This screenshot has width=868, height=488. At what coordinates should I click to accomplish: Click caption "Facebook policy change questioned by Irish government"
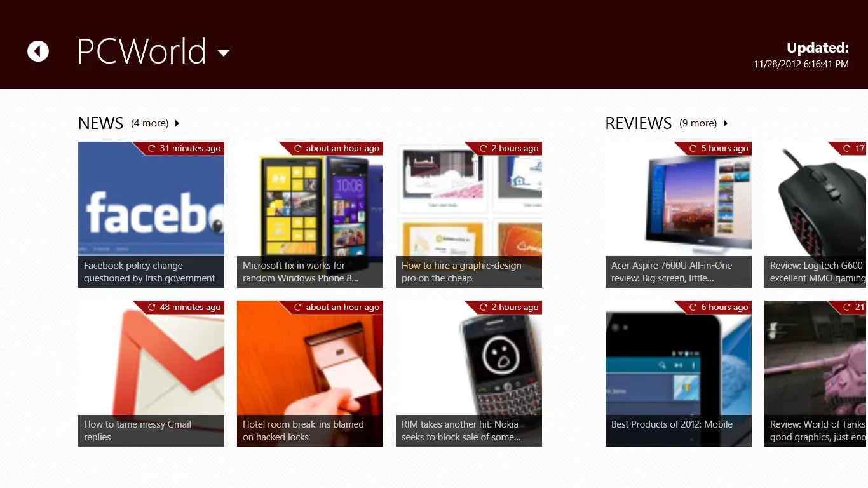149,272
